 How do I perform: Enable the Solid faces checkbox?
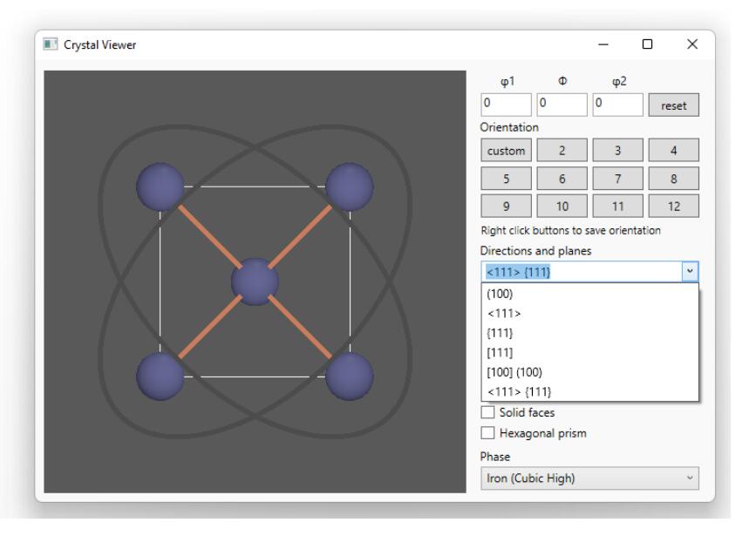coord(489,414)
